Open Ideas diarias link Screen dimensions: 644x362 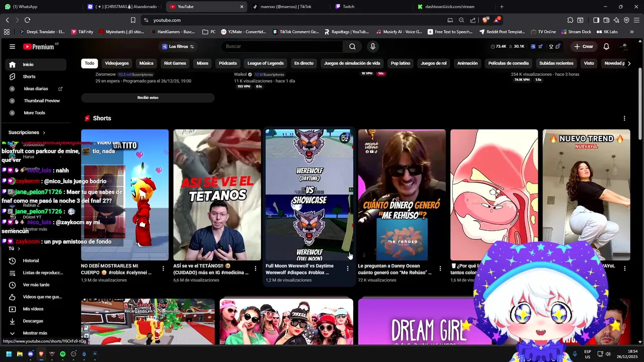[35, 88]
